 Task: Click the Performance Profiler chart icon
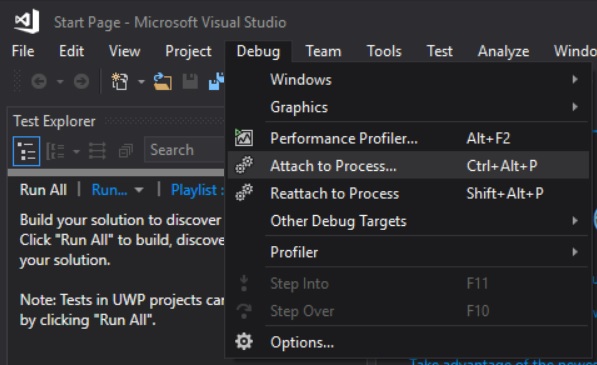tap(244, 137)
